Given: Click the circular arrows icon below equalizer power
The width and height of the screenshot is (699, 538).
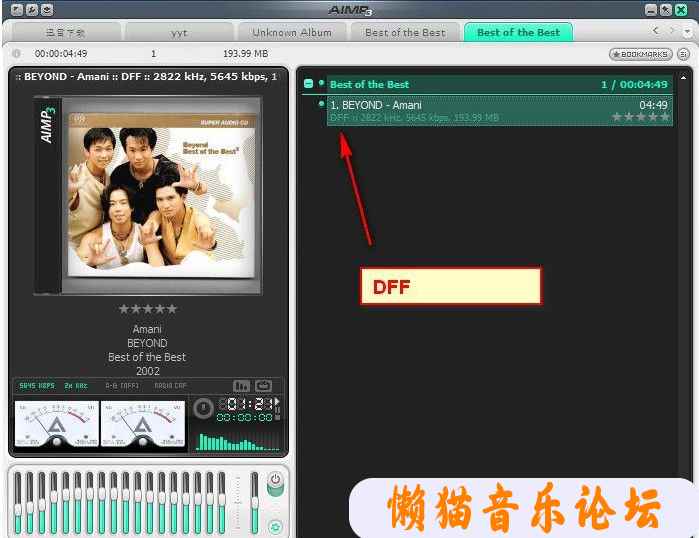Looking at the screenshot, I should tap(275, 526).
